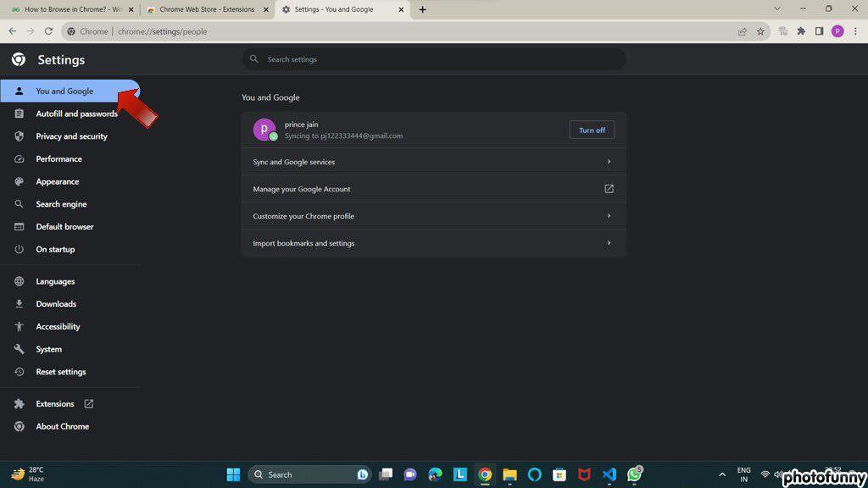Open Reset settings section

70,373
